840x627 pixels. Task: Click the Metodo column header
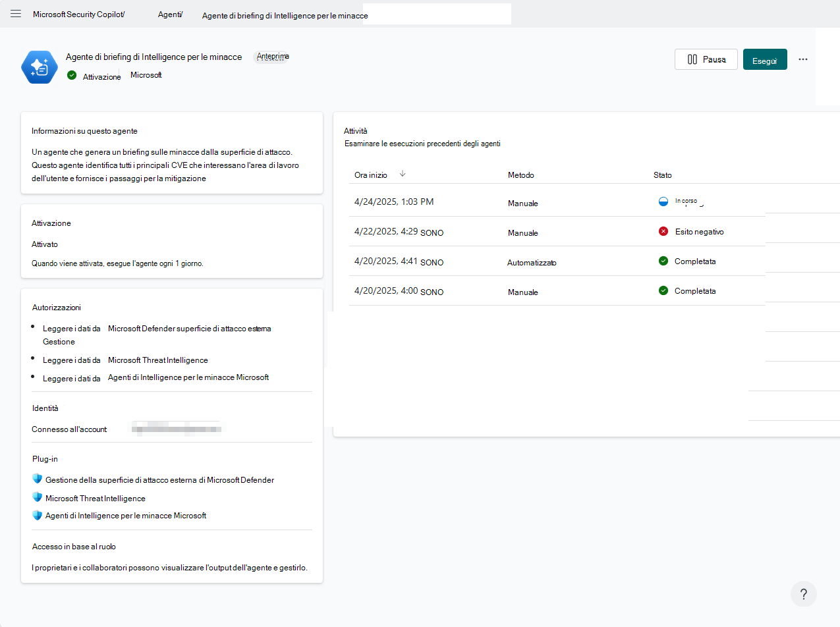(521, 175)
